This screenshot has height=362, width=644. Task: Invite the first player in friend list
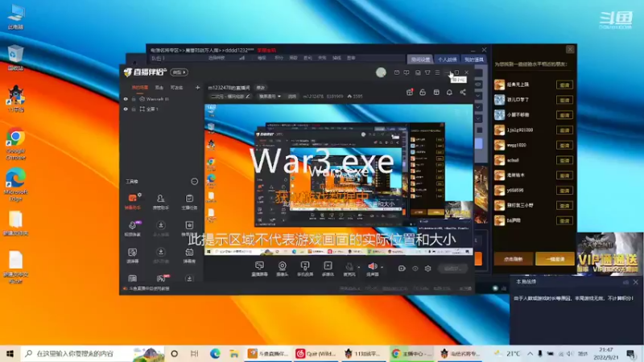point(564,85)
